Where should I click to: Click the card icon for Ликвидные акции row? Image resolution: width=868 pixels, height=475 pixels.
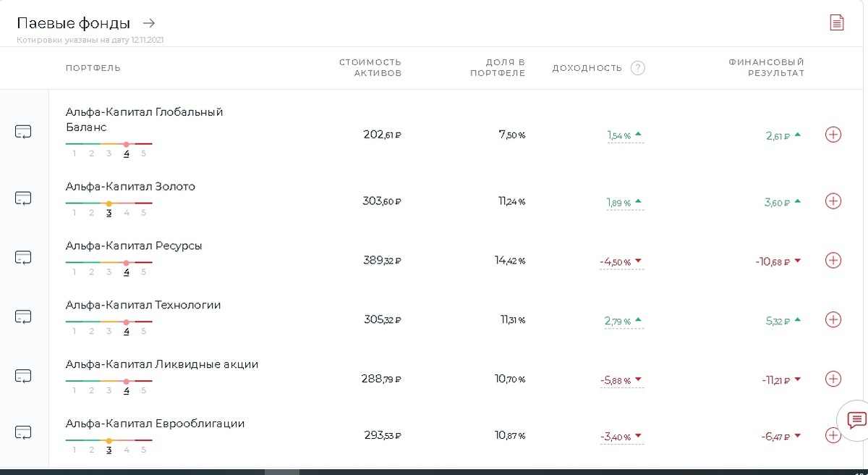(x=23, y=376)
